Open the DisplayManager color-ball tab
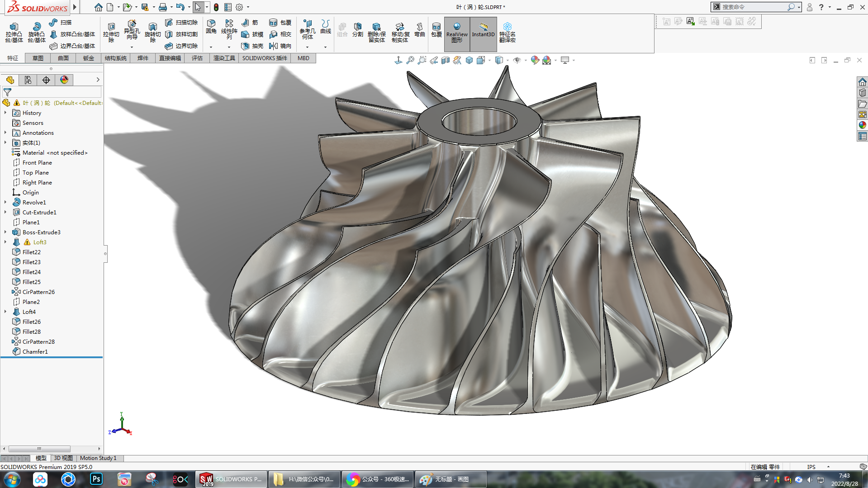 click(x=64, y=80)
